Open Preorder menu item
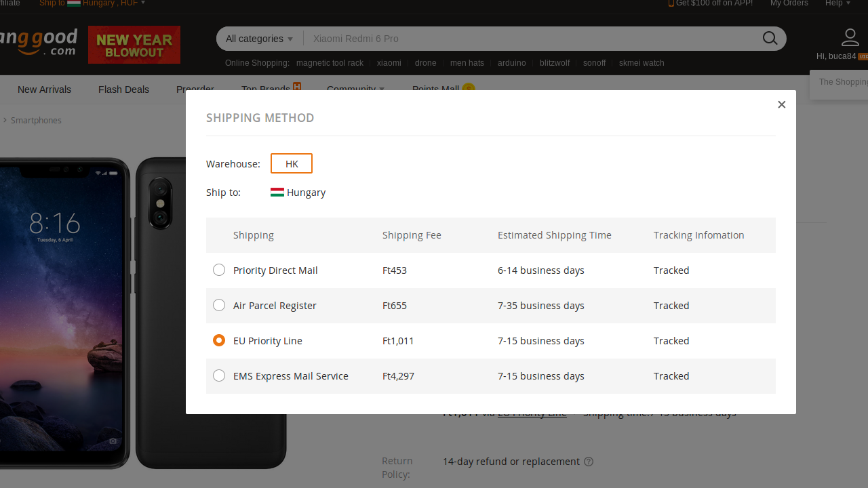Image resolution: width=868 pixels, height=488 pixels. coord(195,89)
